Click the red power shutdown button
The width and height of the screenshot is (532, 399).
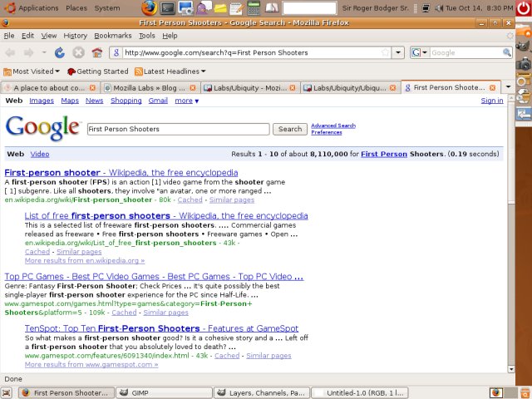524,8
